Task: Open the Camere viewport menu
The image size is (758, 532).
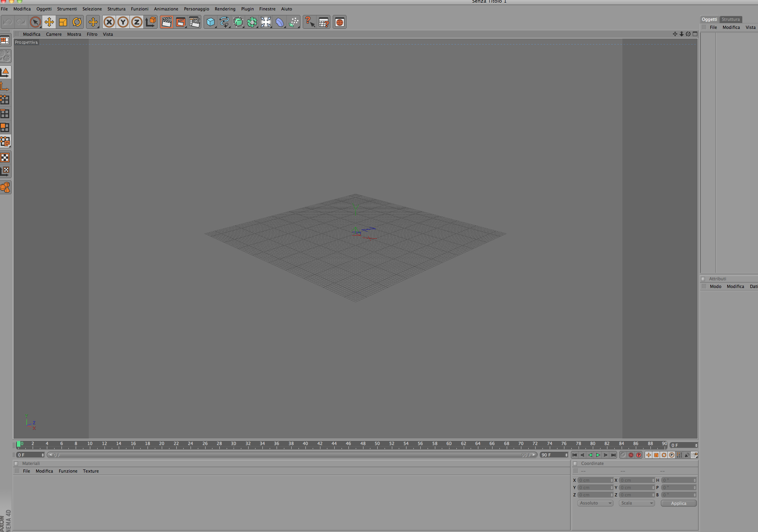Action: tap(54, 34)
